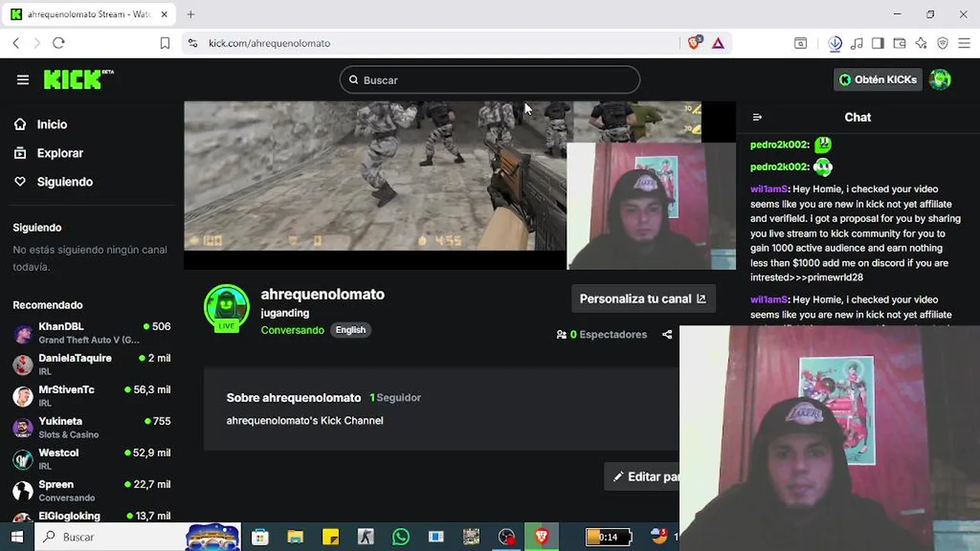Click the 0 Espectadores viewer count
980x551 pixels.
602,334
